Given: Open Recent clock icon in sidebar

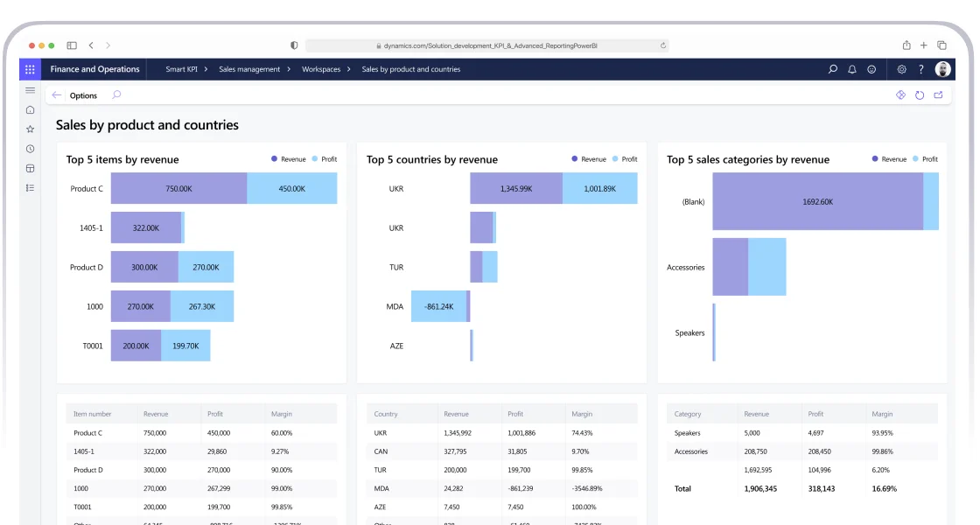Looking at the screenshot, I should click(30, 149).
